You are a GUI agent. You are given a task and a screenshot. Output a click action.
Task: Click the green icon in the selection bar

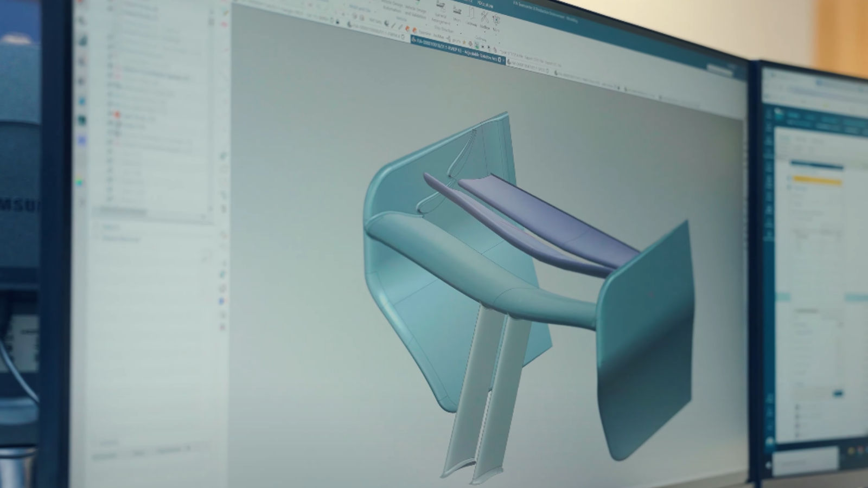click(477, 46)
